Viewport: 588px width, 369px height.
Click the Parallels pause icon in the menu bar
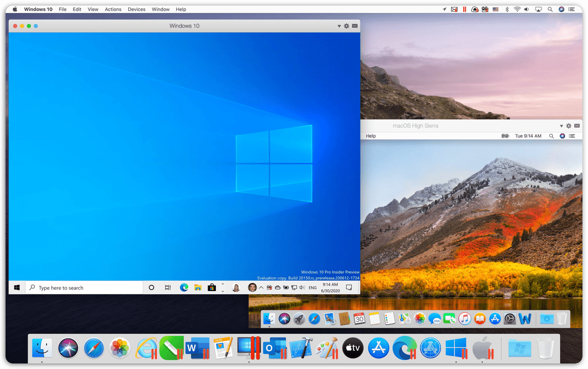pyautogui.click(x=464, y=9)
